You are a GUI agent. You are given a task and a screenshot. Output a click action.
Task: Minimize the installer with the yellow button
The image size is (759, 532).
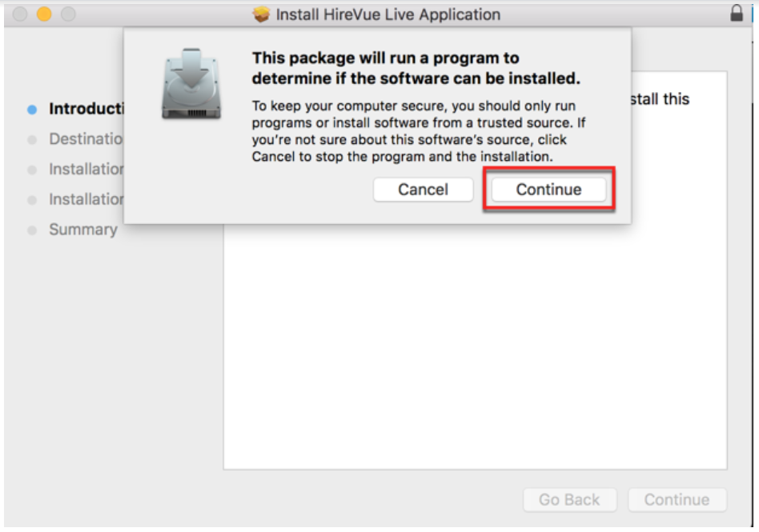coord(44,14)
